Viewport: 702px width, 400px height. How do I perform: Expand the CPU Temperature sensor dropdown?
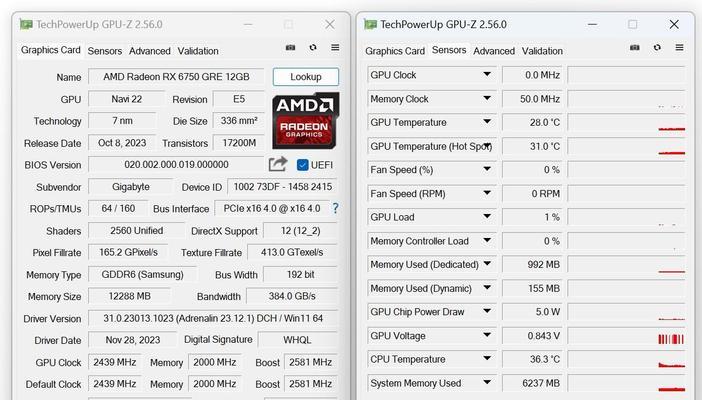pos(487,359)
